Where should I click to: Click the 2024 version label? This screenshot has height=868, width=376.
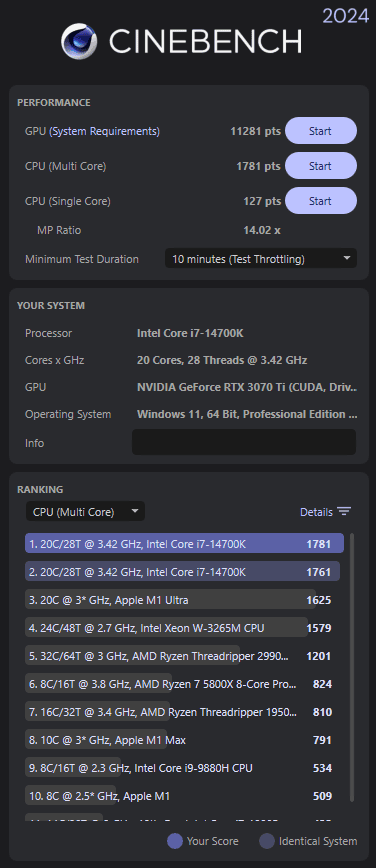[346, 16]
